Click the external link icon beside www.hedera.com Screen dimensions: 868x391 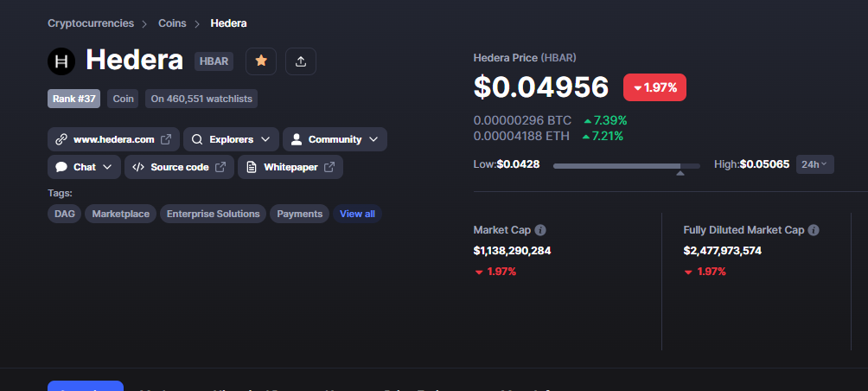165,139
